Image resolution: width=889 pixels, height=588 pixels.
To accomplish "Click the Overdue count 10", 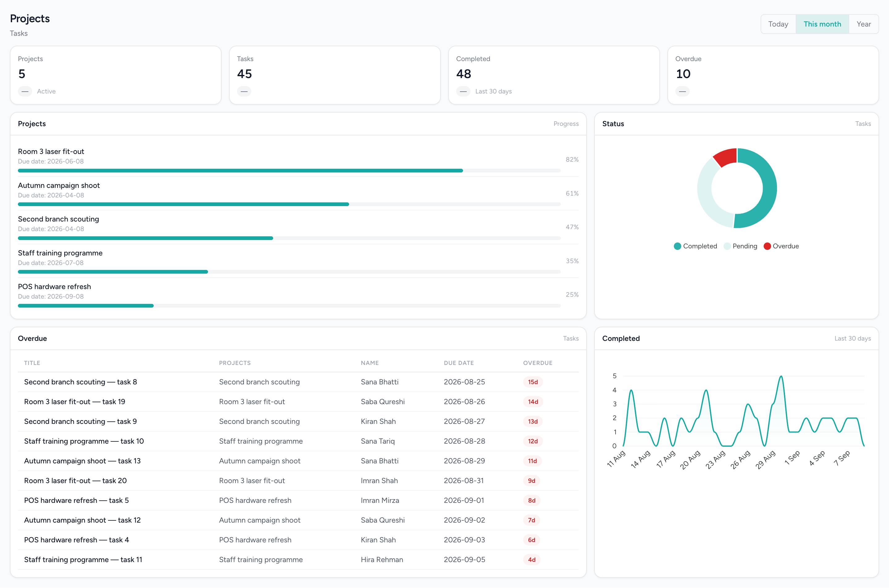I will tap(683, 74).
